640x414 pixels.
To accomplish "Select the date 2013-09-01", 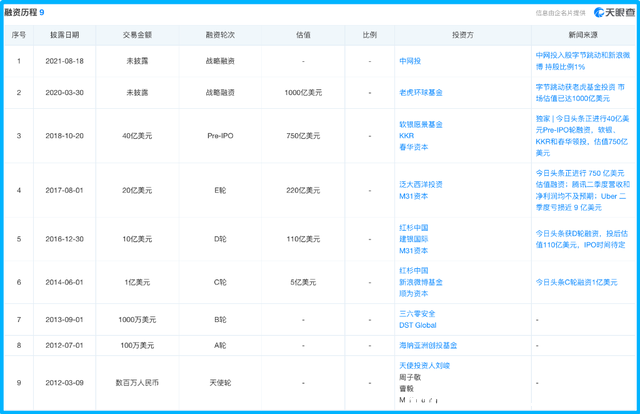I will [64, 320].
